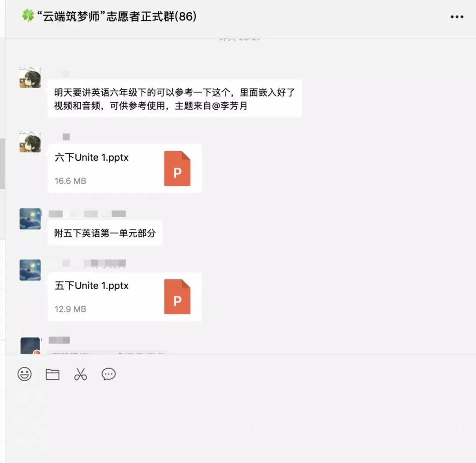Select the scissors screenshot tool

pyautogui.click(x=81, y=374)
